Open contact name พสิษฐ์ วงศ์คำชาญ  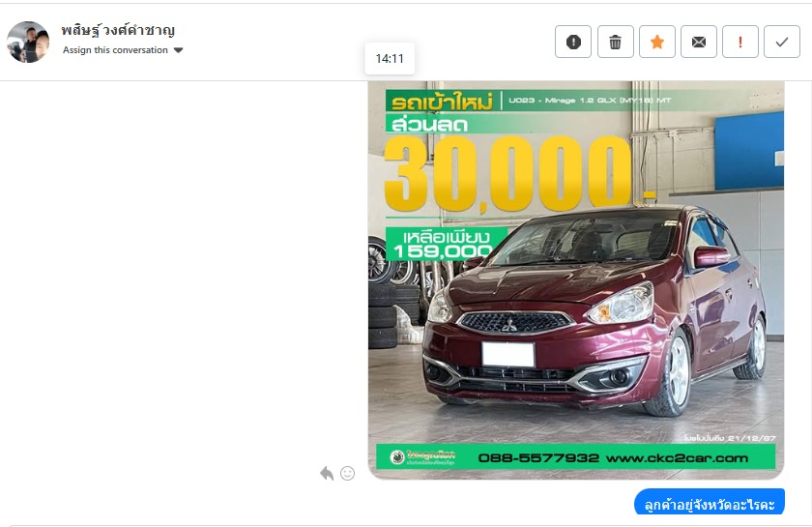tap(118, 30)
